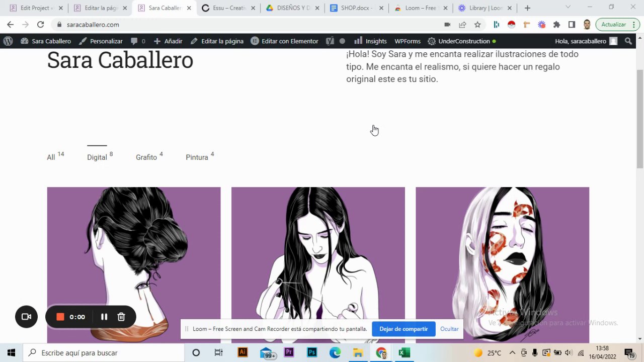
Task: Stop the Loom recording
Action: (60, 317)
